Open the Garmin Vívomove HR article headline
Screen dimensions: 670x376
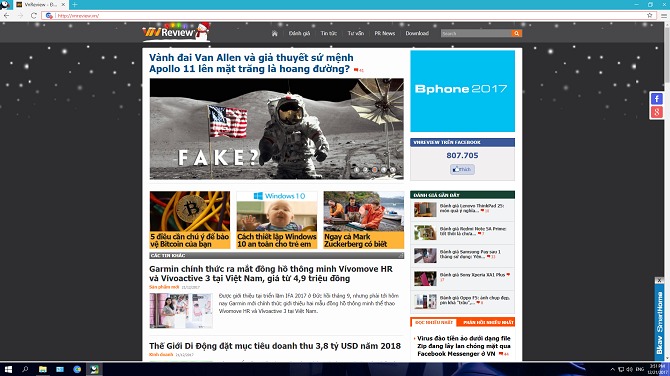[271, 273]
